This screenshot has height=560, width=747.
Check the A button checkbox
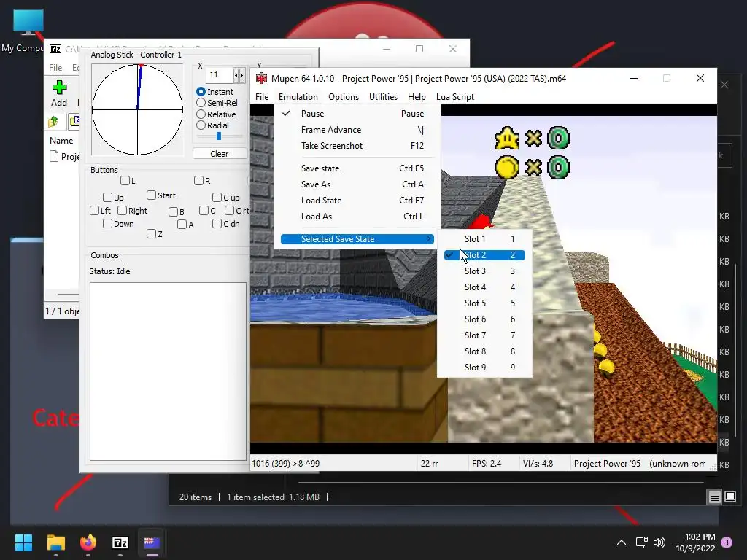point(182,225)
